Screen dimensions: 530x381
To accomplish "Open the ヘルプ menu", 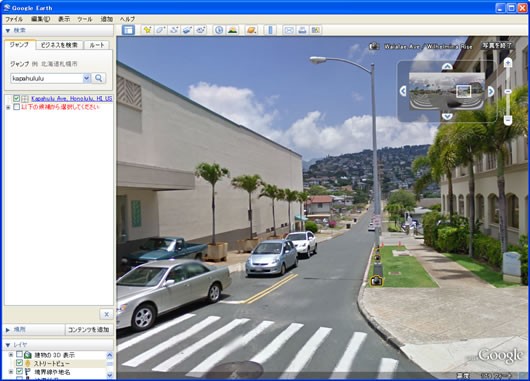I will [x=127, y=19].
